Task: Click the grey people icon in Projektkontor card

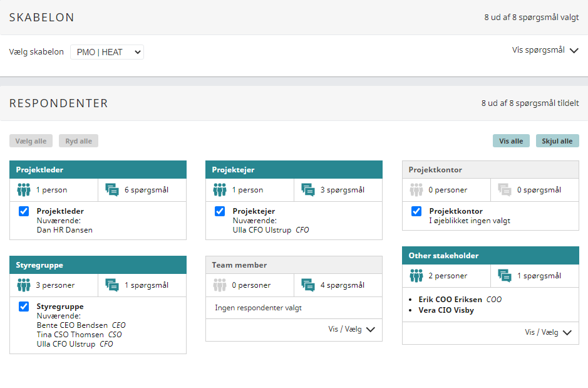Action: coord(416,190)
